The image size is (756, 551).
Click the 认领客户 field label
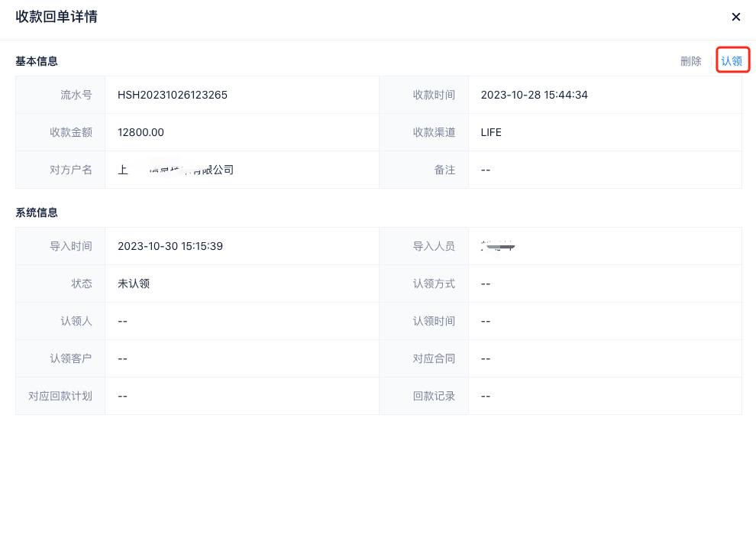[71, 358]
